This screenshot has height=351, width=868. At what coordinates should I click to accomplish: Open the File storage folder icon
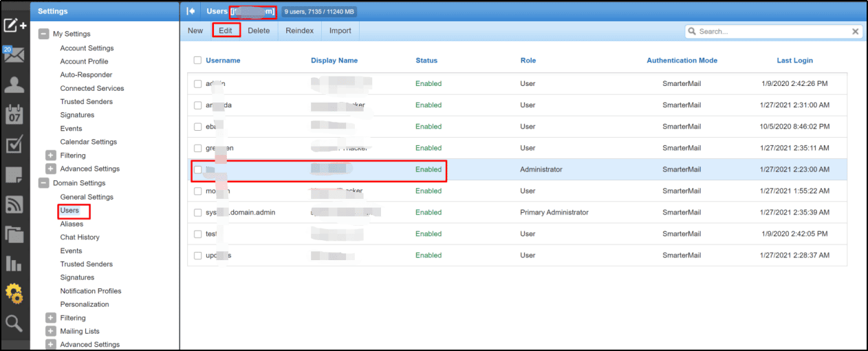click(14, 233)
